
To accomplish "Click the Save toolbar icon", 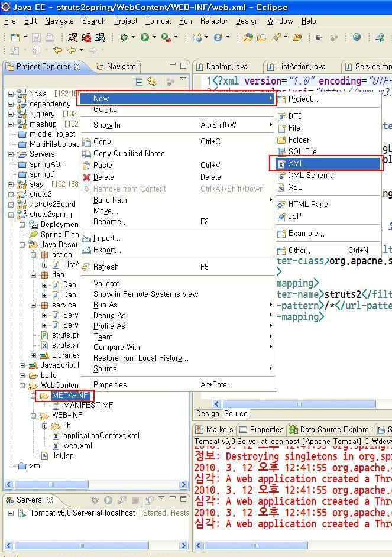I will tap(36, 37).
